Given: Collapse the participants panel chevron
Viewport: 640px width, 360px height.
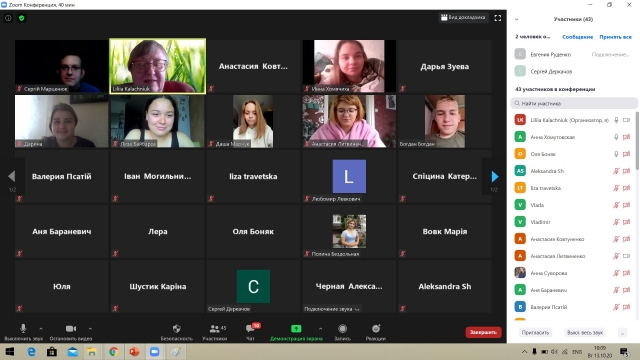Looking at the screenshot, I should coord(517,19).
